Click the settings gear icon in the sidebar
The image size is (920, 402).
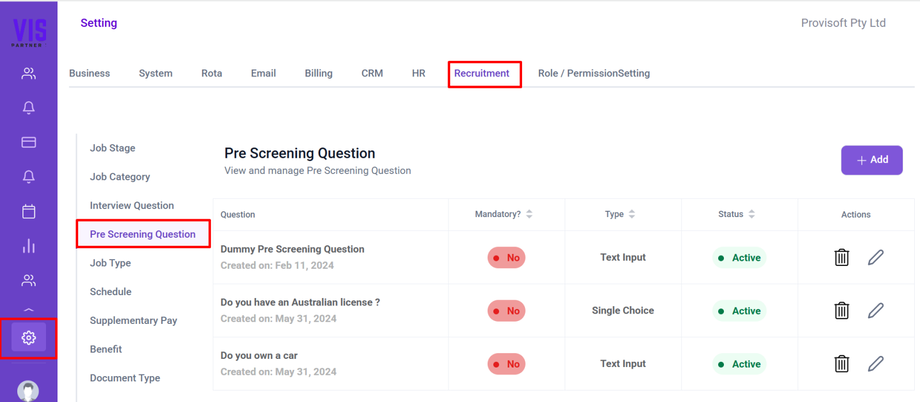tap(29, 338)
